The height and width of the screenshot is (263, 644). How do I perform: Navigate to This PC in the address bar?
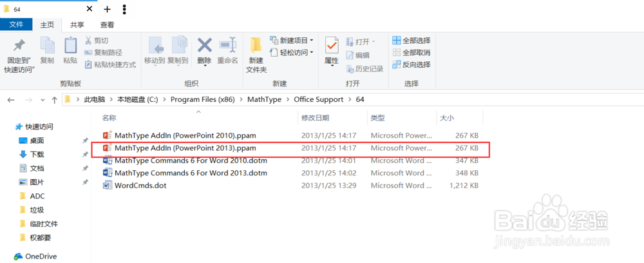click(95, 99)
